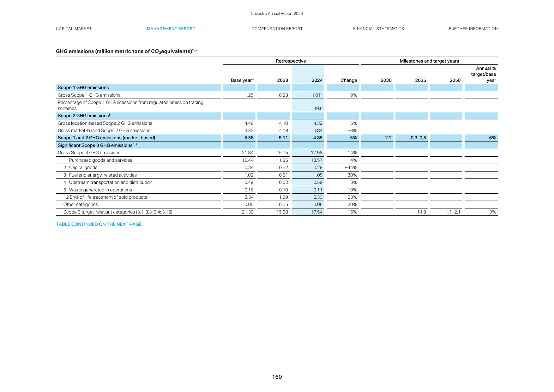Click the base year value 21.84
Viewport: 554px width, 392px height.
[x=248, y=153]
